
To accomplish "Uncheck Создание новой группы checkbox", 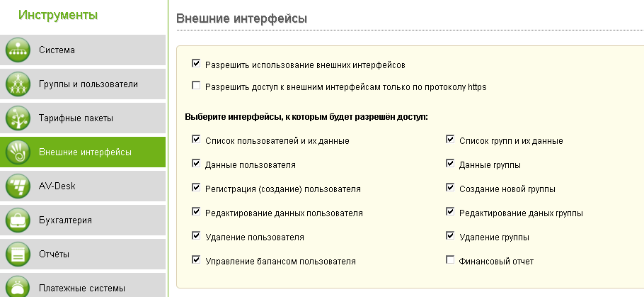I will 450,188.
